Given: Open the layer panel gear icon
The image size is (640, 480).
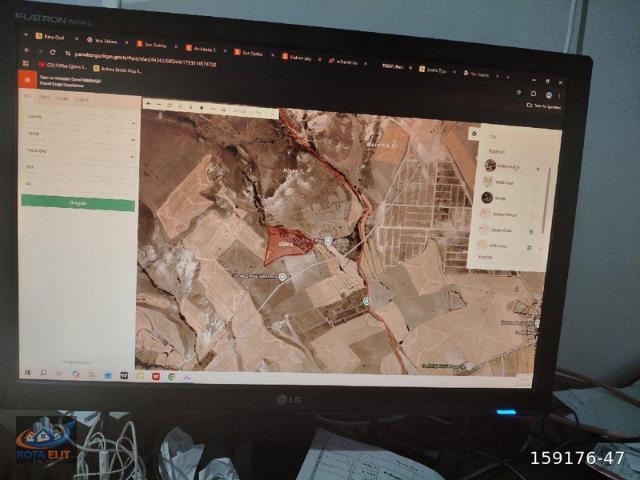Looking at the screenshot, I should pyautogui.click(x=474, y=133).
